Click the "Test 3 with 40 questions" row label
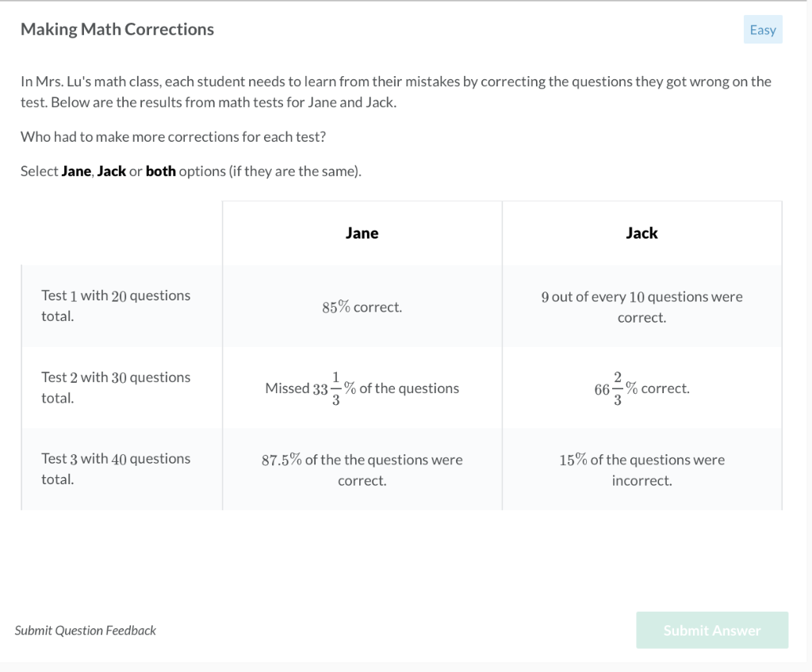 point(116,468)
